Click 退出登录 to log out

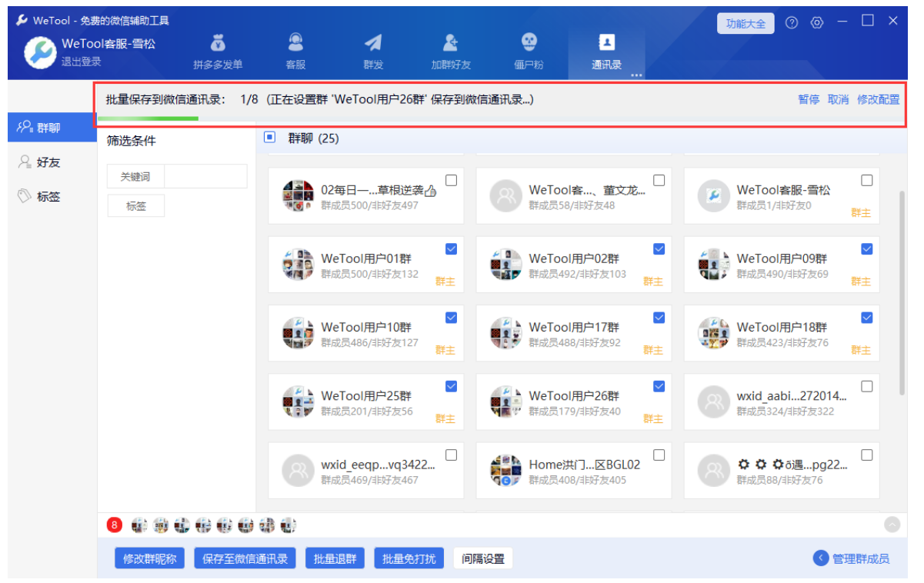81,62
